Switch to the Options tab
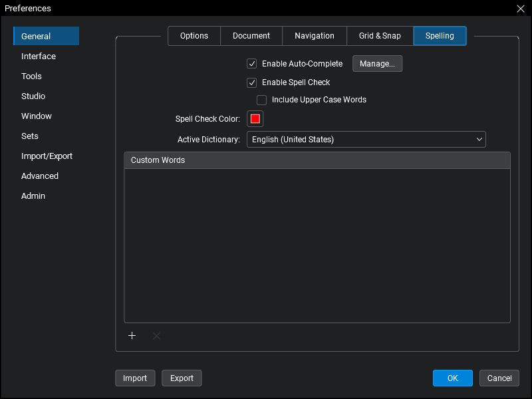 coord(194,36)
